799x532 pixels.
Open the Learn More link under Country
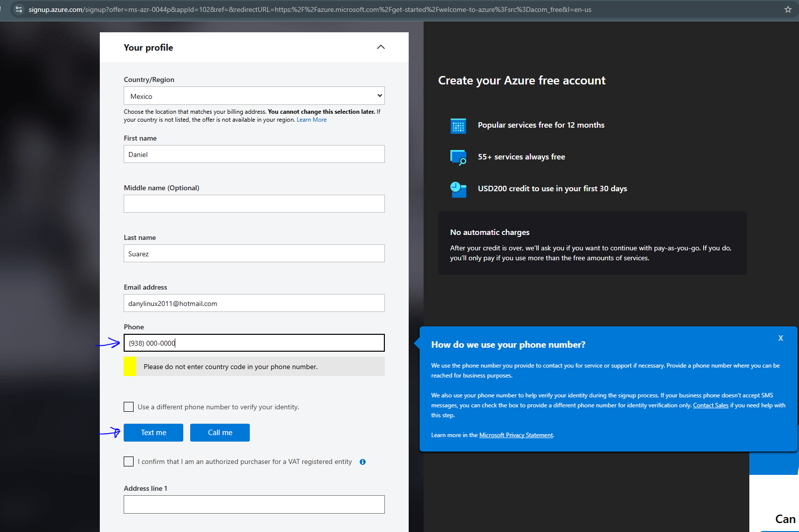click(312, 120)
